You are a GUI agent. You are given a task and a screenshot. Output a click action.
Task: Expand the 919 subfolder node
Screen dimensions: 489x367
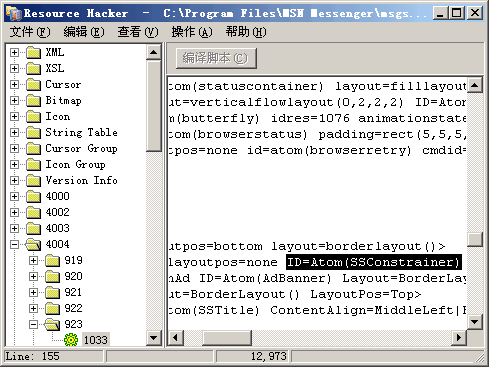coord(33,261)
